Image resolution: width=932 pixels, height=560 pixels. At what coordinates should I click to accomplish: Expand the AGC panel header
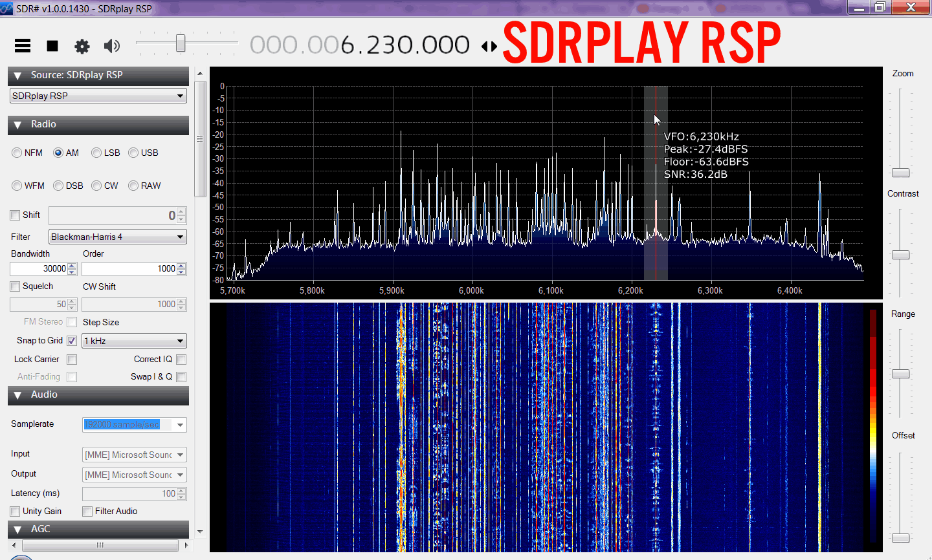click(x=18, y=530)
